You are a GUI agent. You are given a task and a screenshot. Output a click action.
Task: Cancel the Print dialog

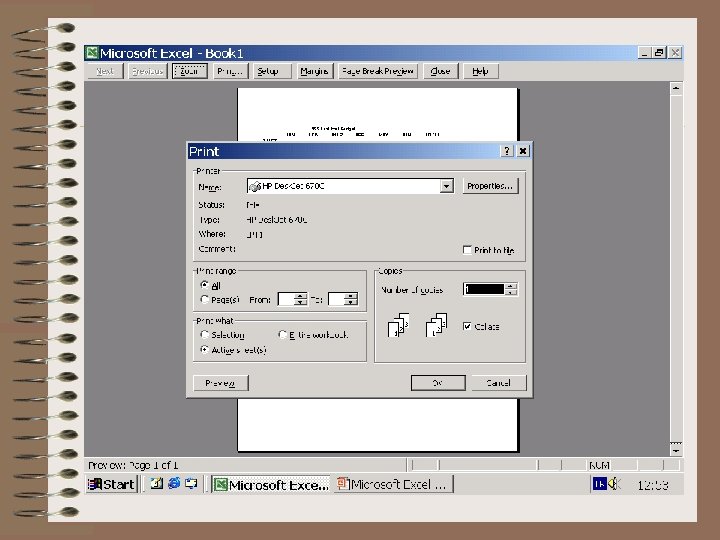[x=499, y=383]
